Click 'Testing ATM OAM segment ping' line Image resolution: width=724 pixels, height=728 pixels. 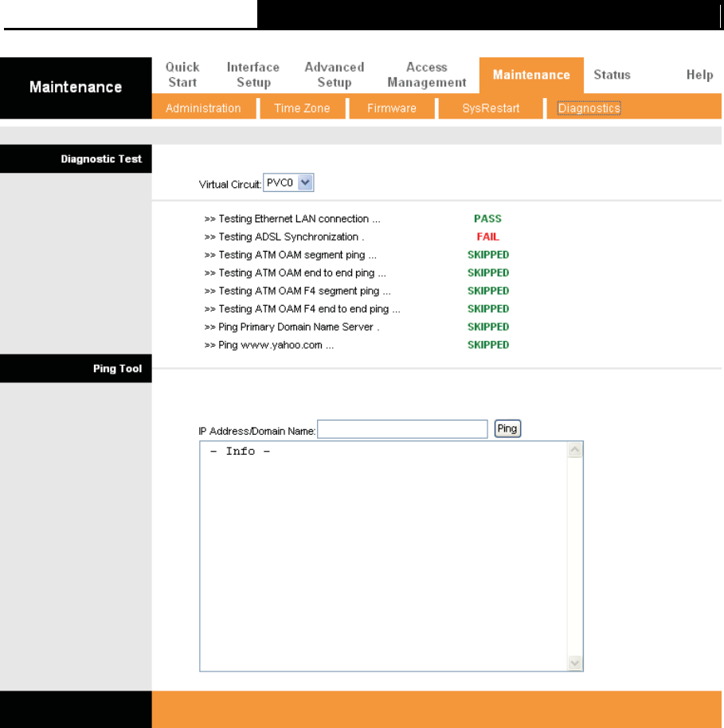tap(290, 255)
